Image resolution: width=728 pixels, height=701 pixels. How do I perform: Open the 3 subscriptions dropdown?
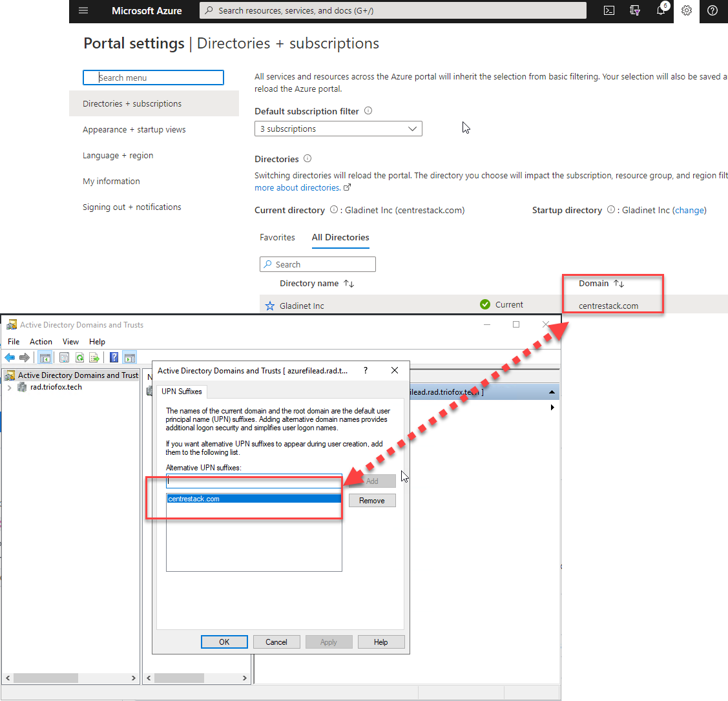pos(338,129)
